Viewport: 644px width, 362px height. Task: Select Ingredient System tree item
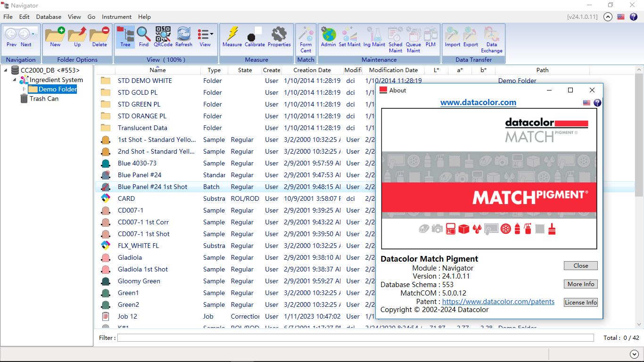[x=56, y=80]
